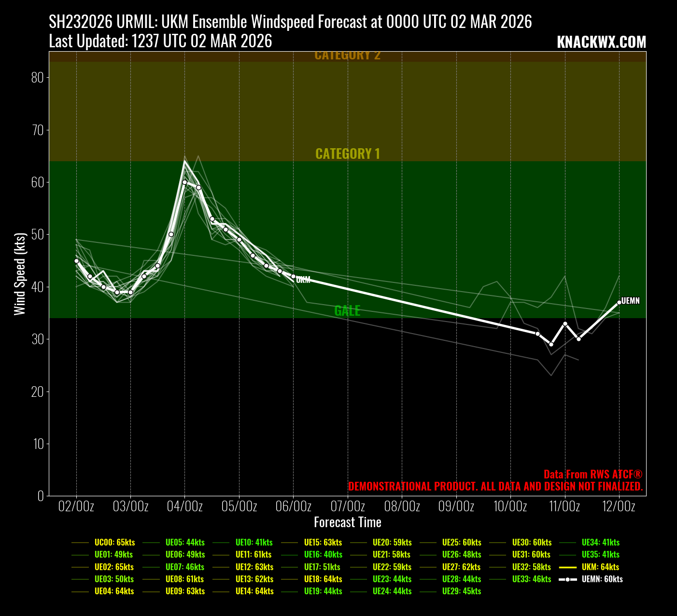
Task: Click the KNACKWX.COM watermark link
Action: click(x=601, y=42)
